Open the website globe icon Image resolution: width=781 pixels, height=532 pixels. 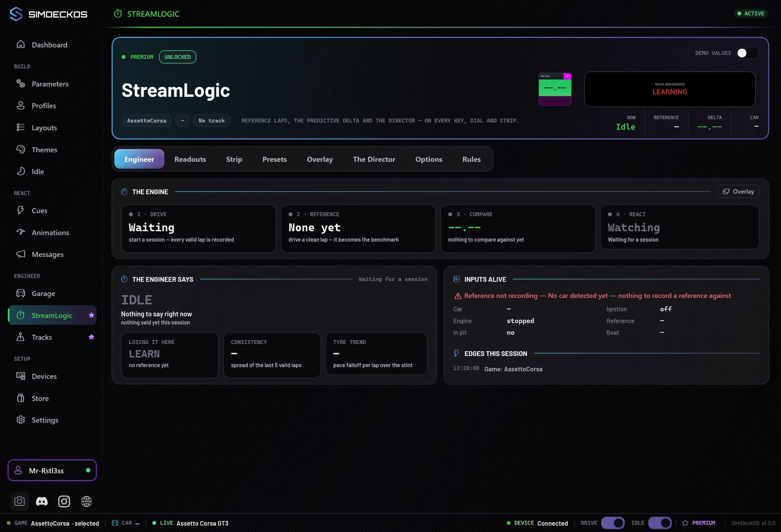tap(86, 501)
